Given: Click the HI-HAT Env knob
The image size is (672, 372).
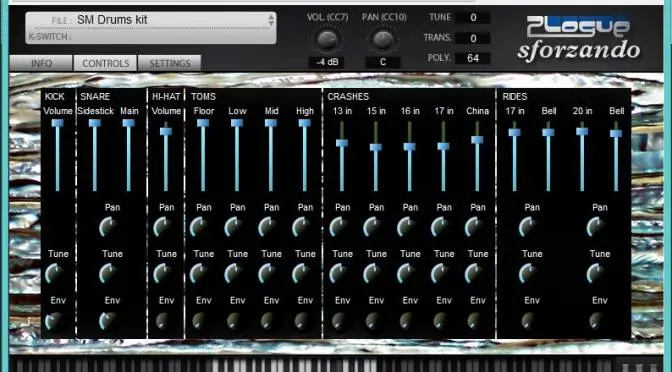Looking at the screenshot, I should (163, 321).
